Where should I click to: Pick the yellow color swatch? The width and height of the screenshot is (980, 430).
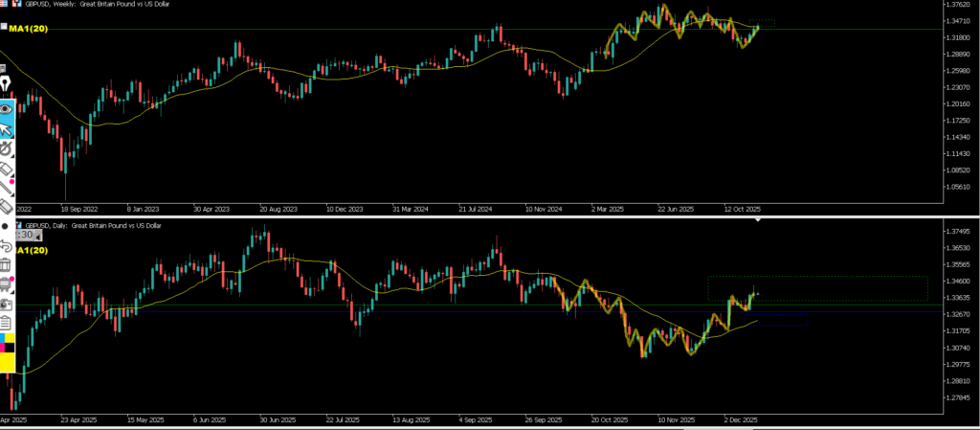7,362
